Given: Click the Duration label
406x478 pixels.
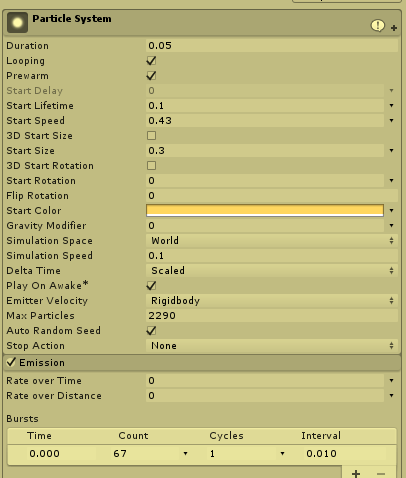Looking at the screenshot, I should click(x=28, y=46).
